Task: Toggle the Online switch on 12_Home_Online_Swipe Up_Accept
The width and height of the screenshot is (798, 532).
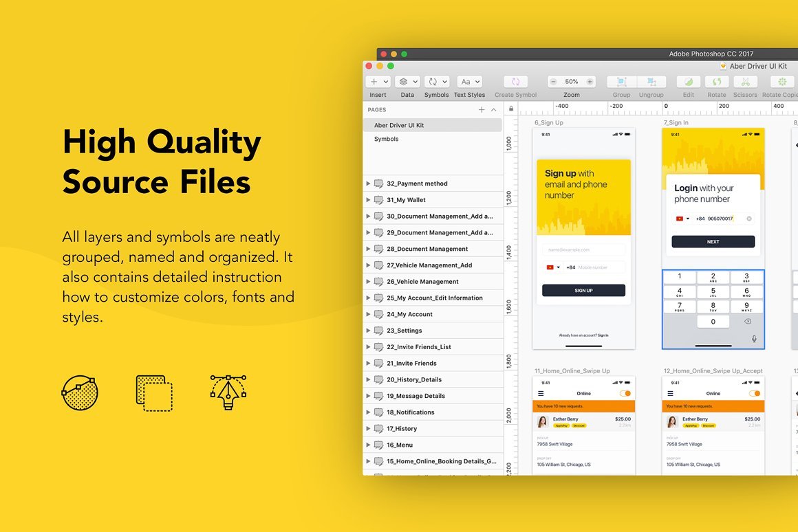Action: pos(755,394)
